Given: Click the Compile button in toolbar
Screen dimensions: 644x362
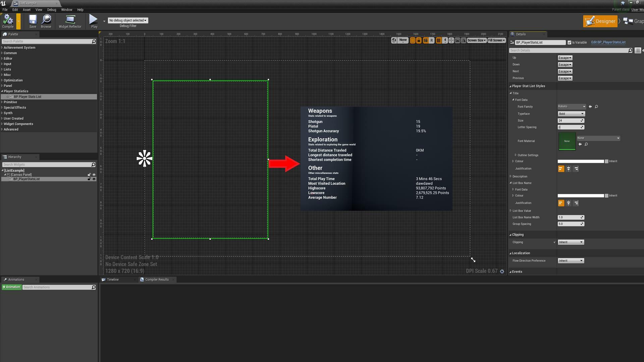Looking at the screenshot, I should coord(7,21).
